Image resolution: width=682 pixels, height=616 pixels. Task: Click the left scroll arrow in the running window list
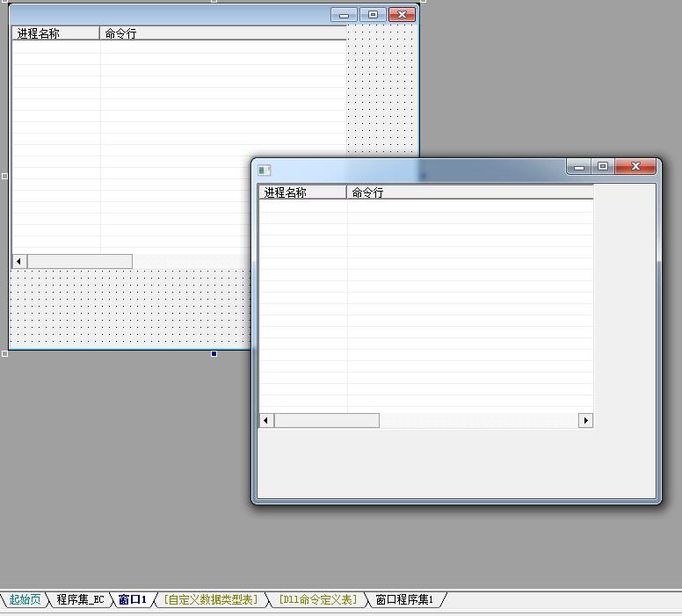266,420
